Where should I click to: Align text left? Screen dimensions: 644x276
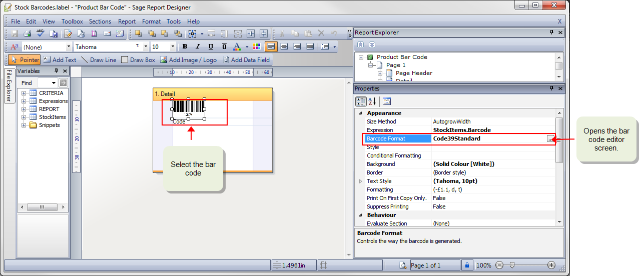(271, 46)
